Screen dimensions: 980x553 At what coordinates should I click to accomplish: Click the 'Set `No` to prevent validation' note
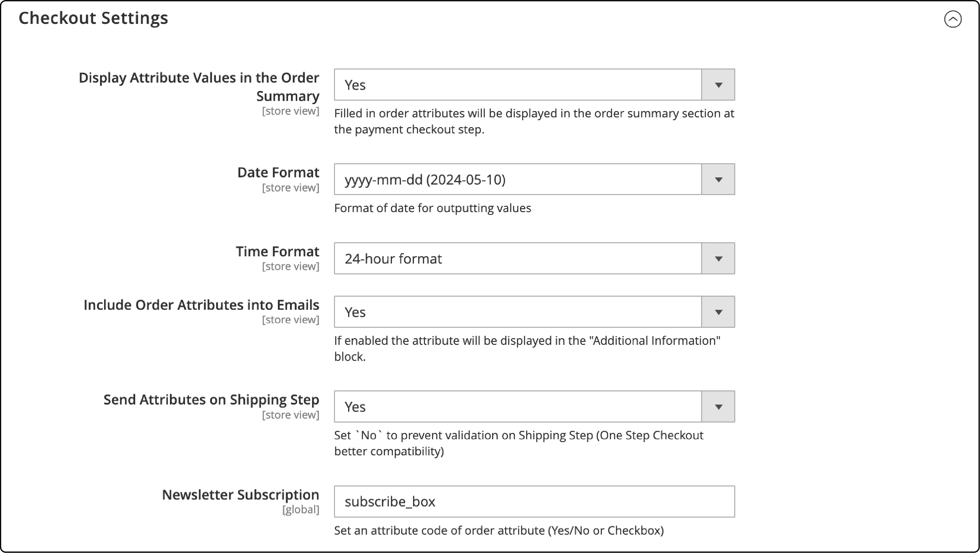click(x=518, y=443)
